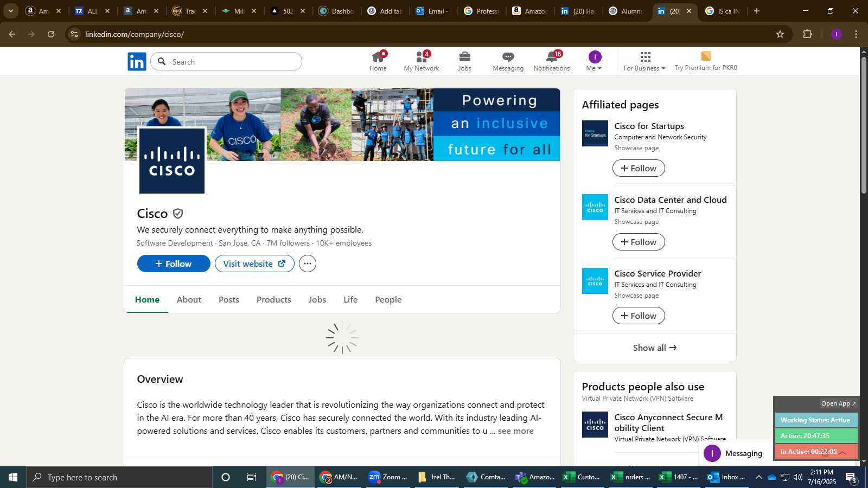
Task: Open LinkedIn home via logo icon
Action: click(137, 61)
